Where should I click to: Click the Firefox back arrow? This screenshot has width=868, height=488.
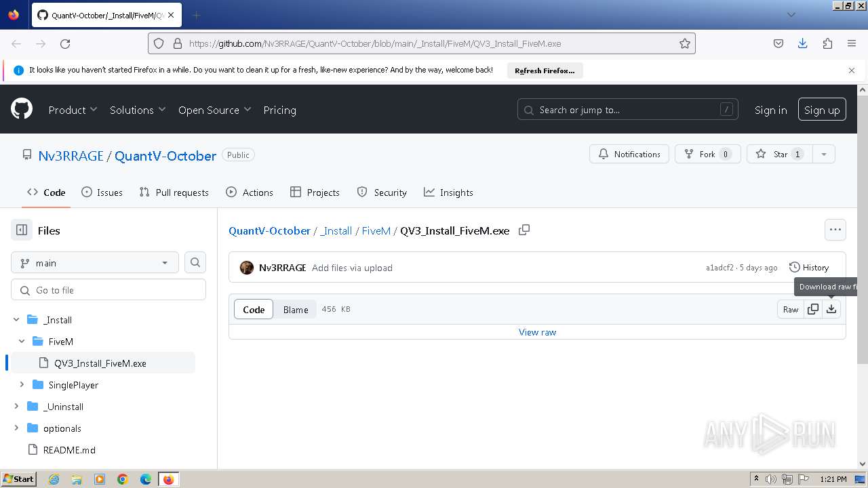16,43
